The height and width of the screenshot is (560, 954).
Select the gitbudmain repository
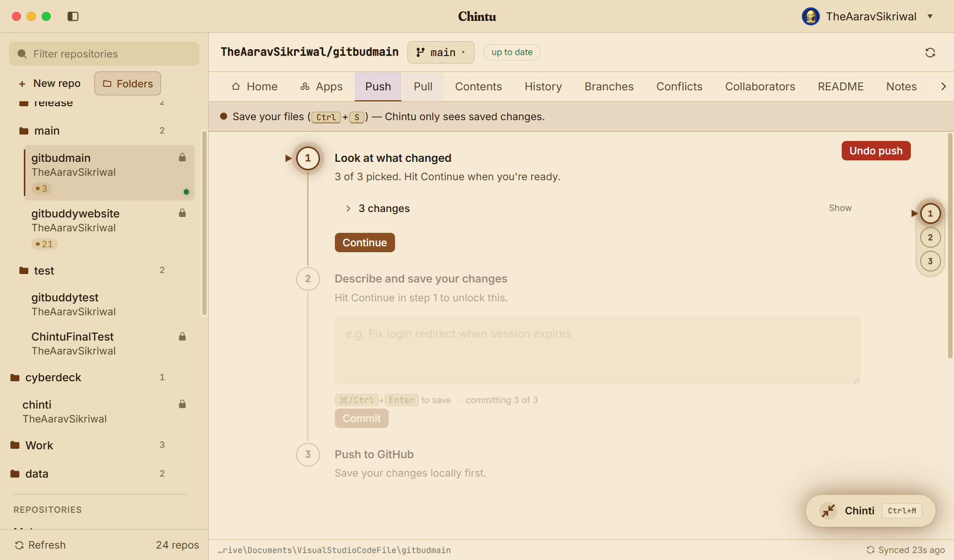[x=109, y=173]
